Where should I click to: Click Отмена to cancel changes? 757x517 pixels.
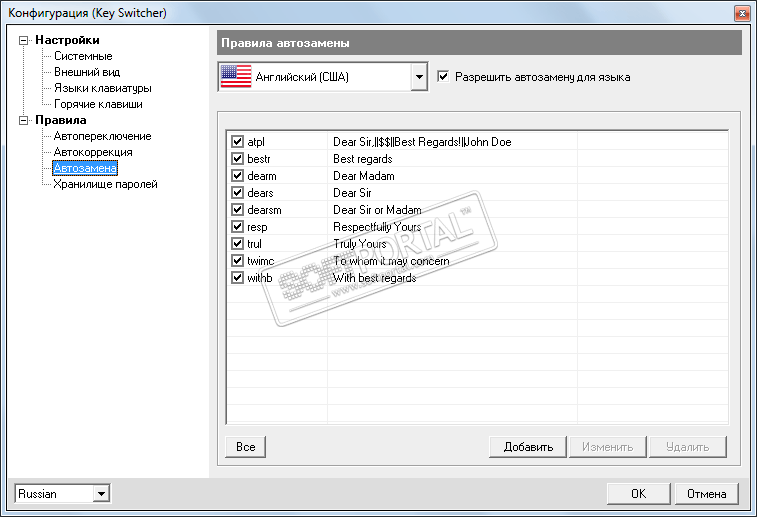coord(706,493)
